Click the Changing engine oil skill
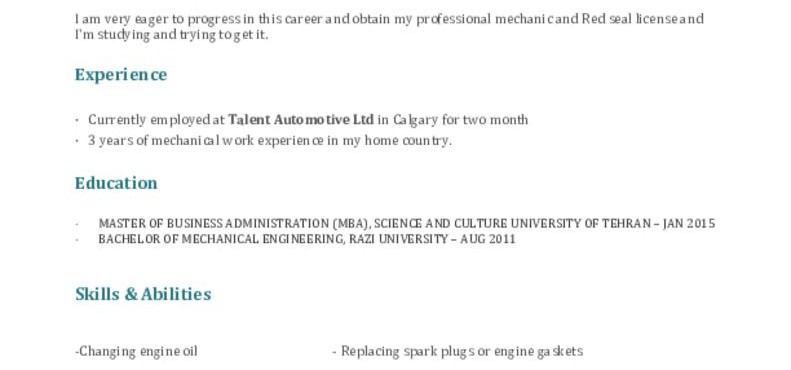Viewport: 791px width, 370px height. pos(136,351)
